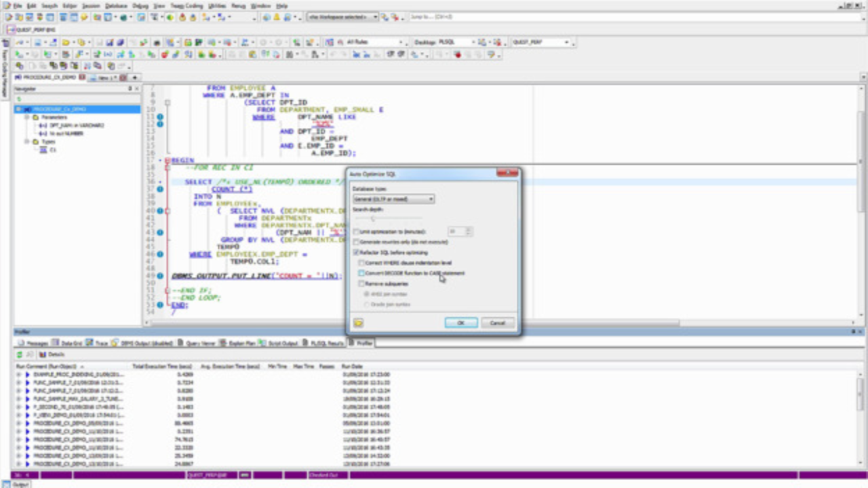Screen dimensions: 868x488
Task: Collapse the Types node in Navigator
Action: tap(27, 142)
